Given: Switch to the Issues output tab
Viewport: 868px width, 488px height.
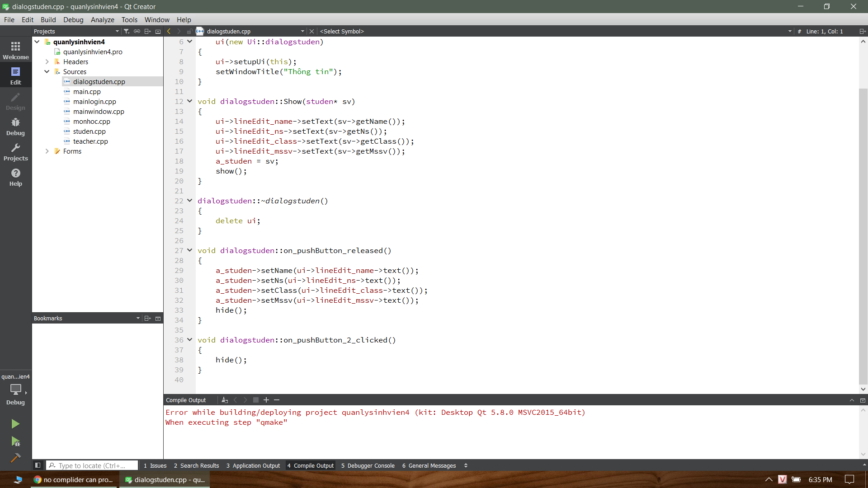Looking at the screenshot, I should pos(155,465).
